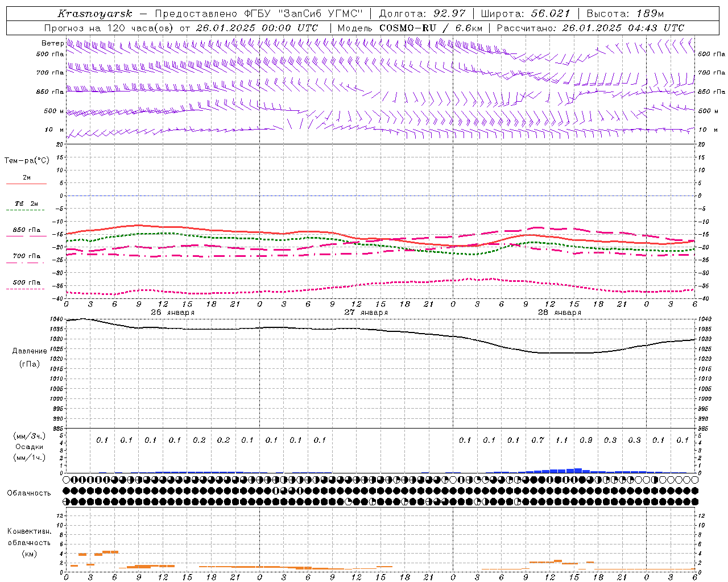Image resolution: width=728 pixels, height=582 pixels.
Task: Click the '850 гПа' temperature legend entry
Action: click(26, 230)
